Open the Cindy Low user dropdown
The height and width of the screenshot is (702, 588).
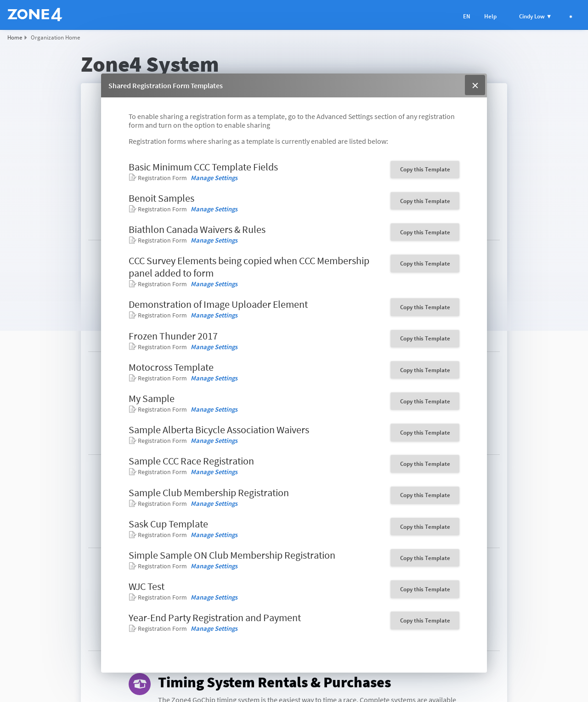click(x=535, y=17)
